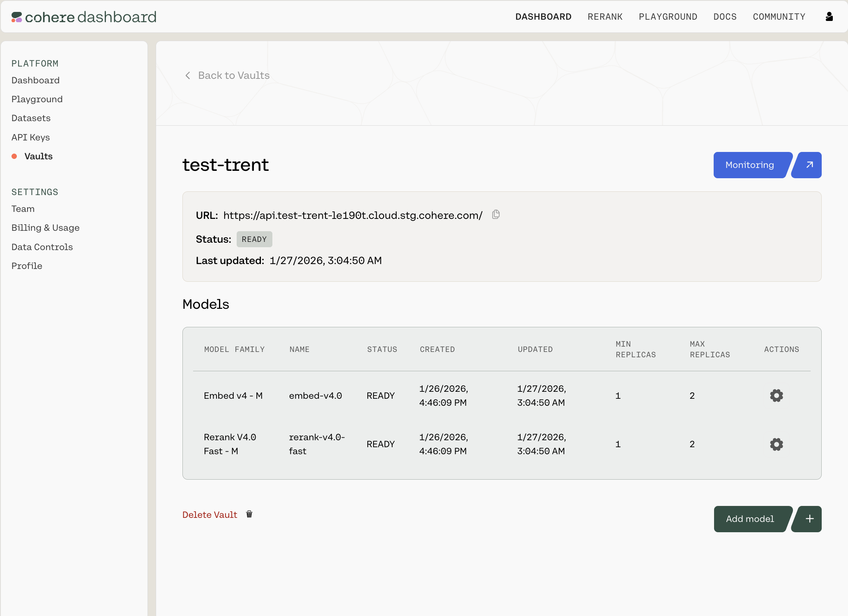
Task: Click the plus icon next to Add model
Action: pyautogui.click(x=809, y=519)
